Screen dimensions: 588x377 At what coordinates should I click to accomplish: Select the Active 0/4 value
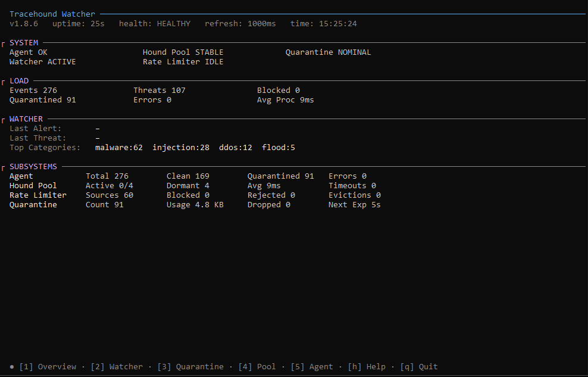110,186
